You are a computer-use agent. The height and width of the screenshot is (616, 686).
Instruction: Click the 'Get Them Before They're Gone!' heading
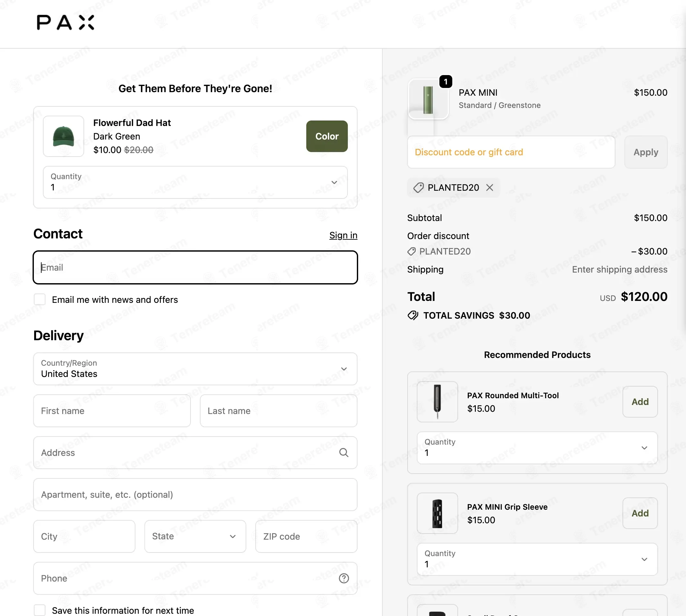pyautogui.click(x=195, y=88)
